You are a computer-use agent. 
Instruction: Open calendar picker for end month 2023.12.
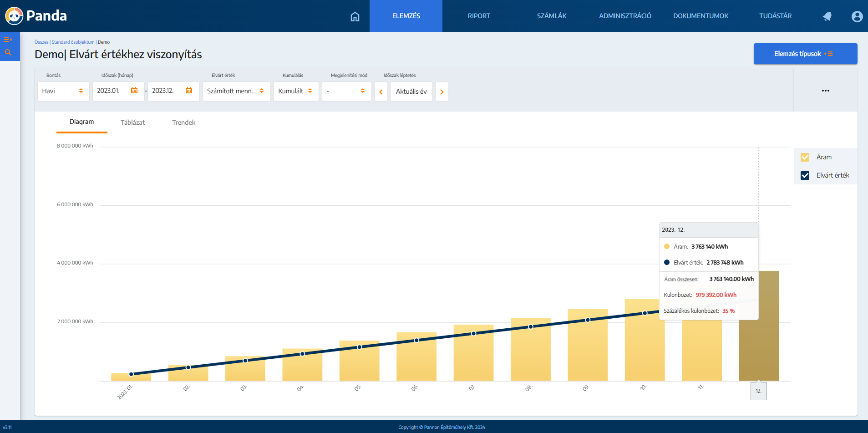coord(189,91)
